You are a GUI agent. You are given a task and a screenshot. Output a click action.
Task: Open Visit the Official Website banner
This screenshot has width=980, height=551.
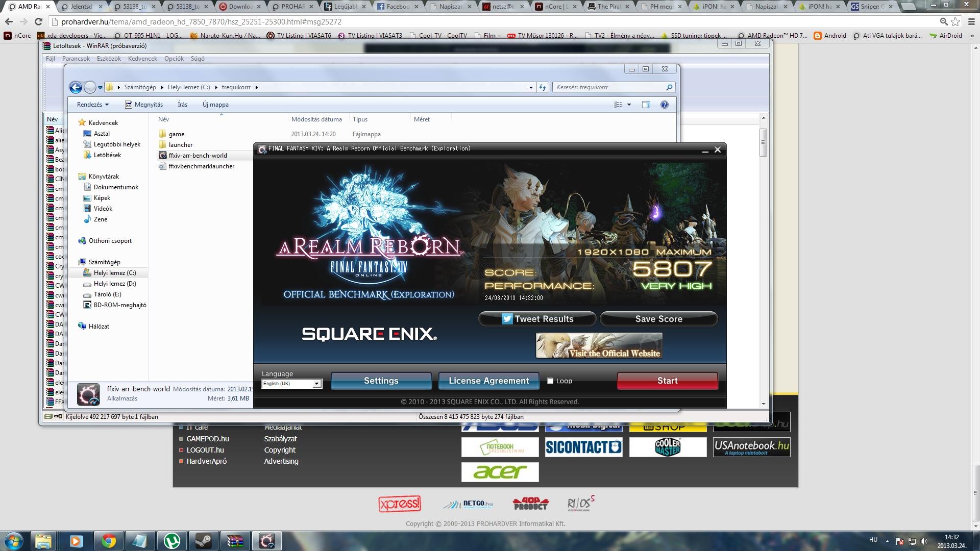coord(599,346)
